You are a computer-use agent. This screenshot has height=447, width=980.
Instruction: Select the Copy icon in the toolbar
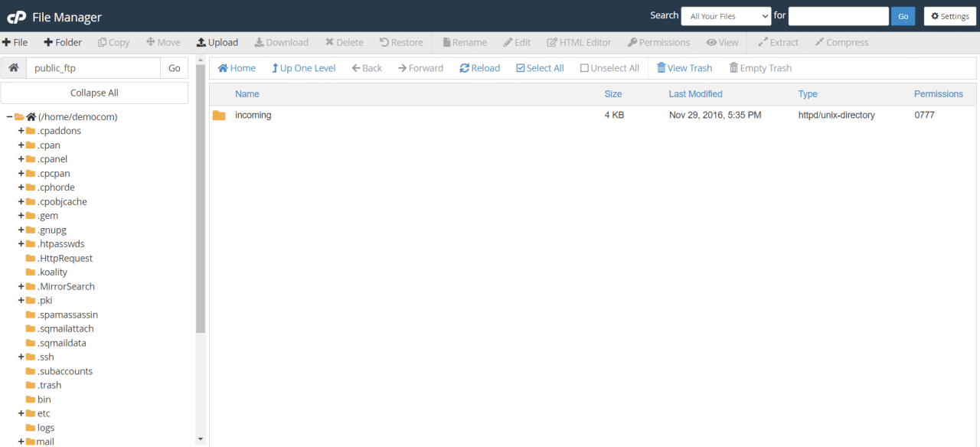pyautogui.click(x=113, y=42)
